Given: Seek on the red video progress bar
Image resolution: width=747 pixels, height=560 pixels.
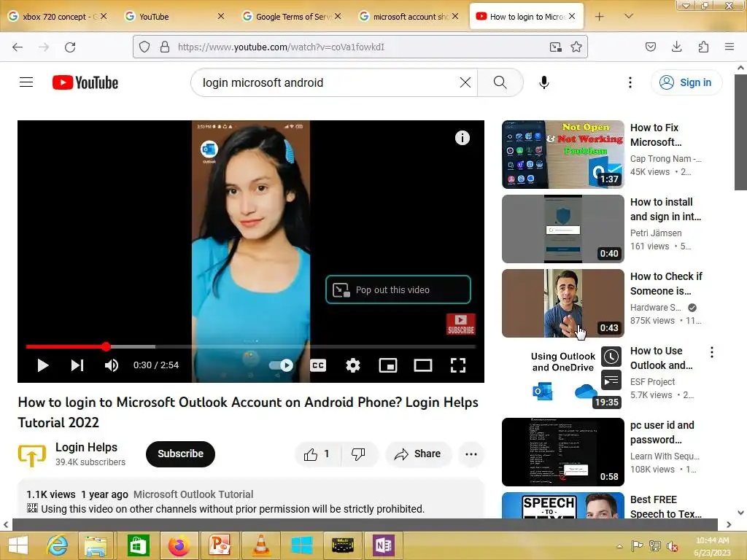Looking at the screenshot, I should [251, 346].
